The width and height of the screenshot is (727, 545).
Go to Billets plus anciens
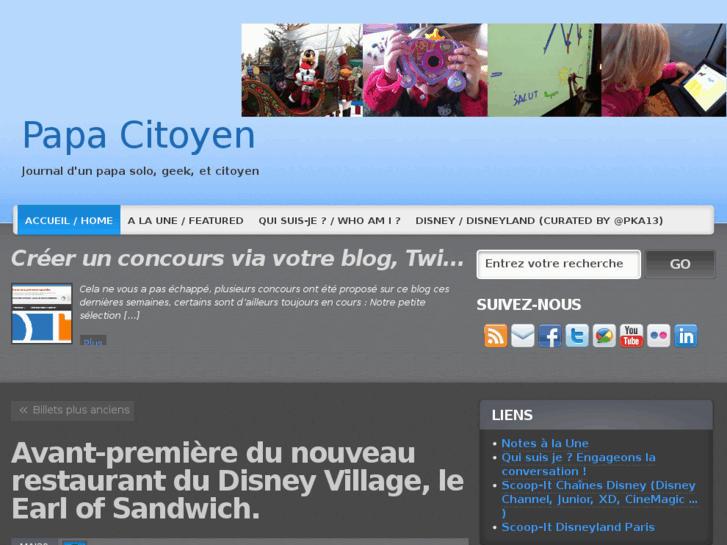(73, 410)
